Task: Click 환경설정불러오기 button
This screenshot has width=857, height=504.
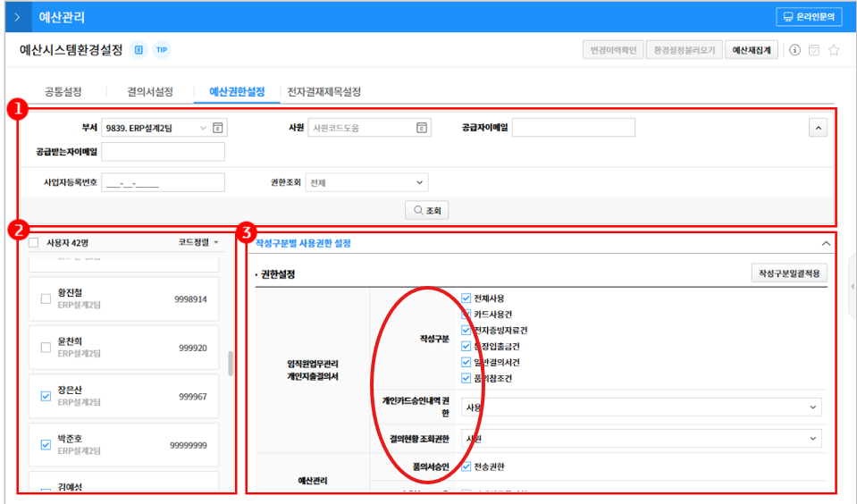Action: (x=685, y=50)
